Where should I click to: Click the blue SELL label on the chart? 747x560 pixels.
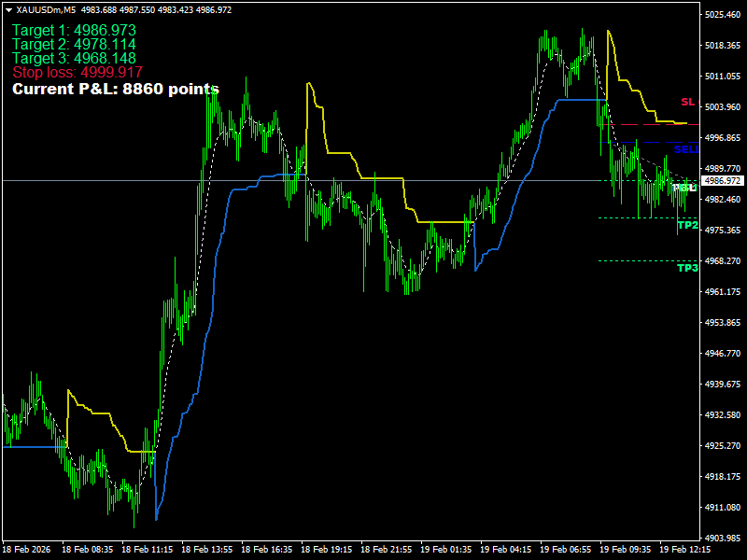tap(685, 148)
